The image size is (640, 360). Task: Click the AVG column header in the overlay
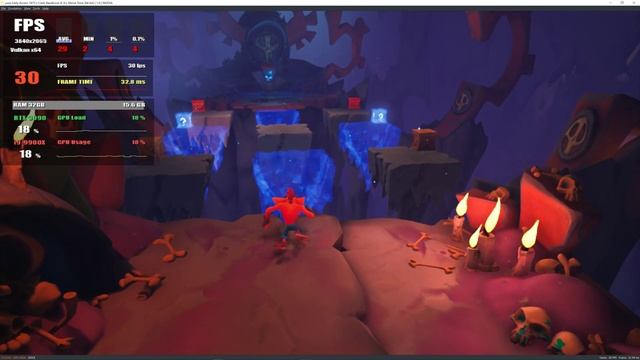point(64,39)
